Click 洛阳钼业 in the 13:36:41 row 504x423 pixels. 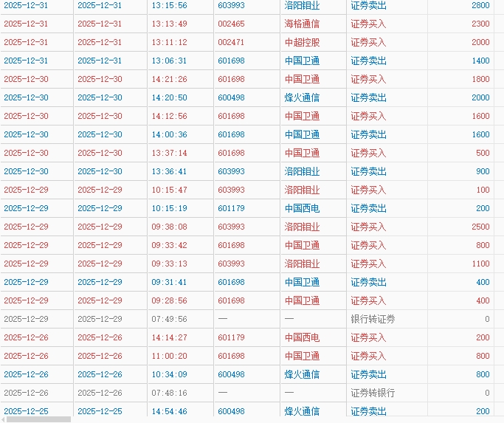point(302,171)
